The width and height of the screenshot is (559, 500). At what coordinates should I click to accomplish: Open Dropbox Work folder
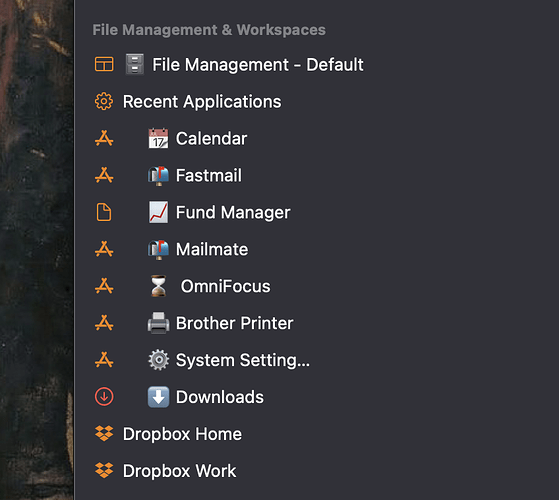(x=179, y=471)
